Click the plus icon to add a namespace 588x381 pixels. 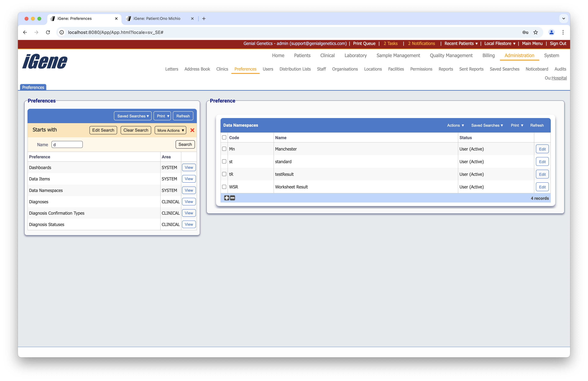(227, 198)
